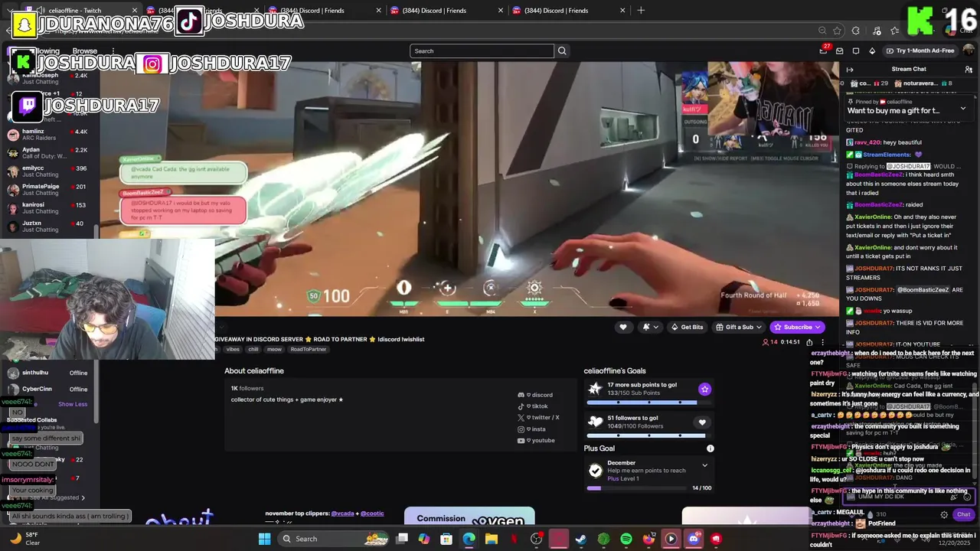Image resolution: width=980 pixels, height=551 pixels.
Task: Open the tiktok social link
Action: [x=532, y=406]
